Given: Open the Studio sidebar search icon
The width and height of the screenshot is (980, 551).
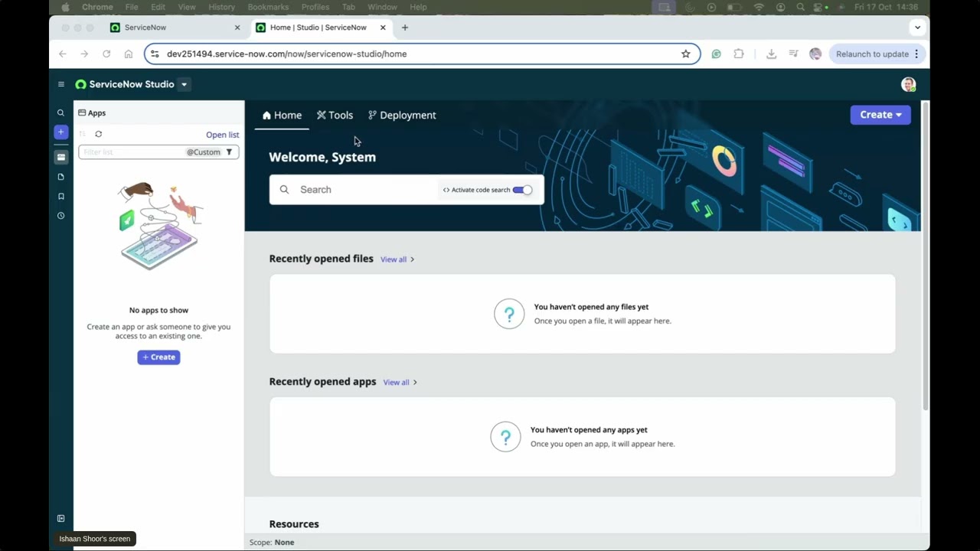Looking at the screenshot, I should click(x=60, y=112).
